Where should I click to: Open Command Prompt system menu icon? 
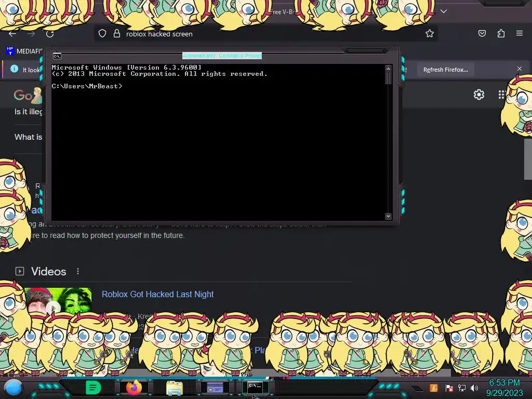pos(57,56)
